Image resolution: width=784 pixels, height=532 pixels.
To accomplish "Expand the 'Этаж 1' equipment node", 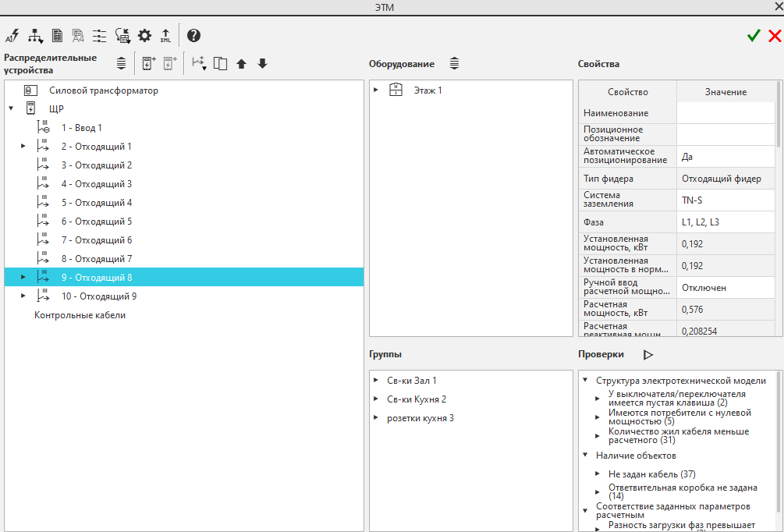I will point(376,90).
